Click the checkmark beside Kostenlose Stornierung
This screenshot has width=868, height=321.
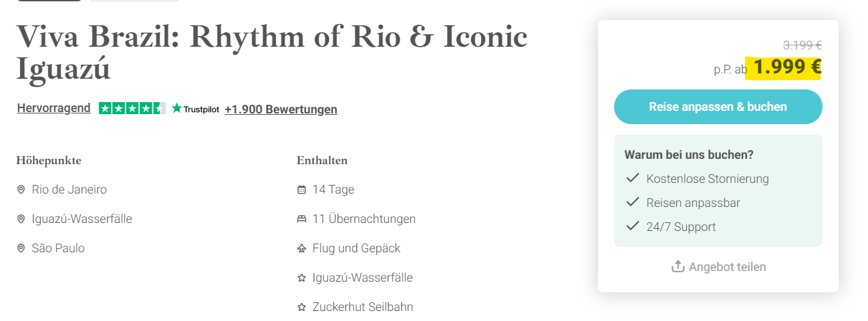point(632,178)
